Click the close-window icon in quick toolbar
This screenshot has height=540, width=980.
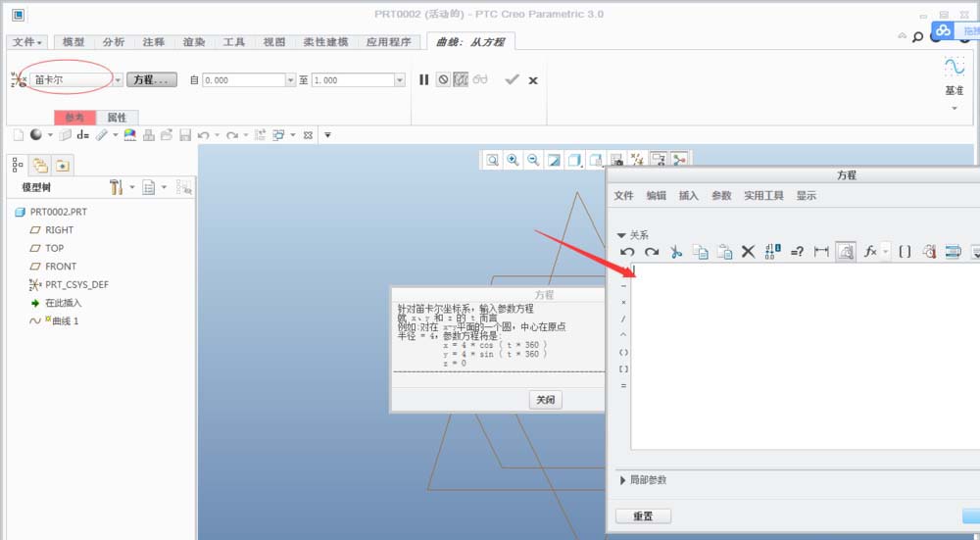pyautogui.click(x=308, y=135)
